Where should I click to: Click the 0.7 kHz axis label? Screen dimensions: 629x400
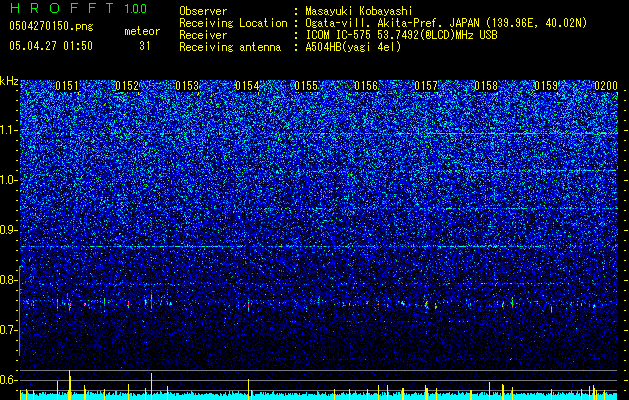(8, 330)
